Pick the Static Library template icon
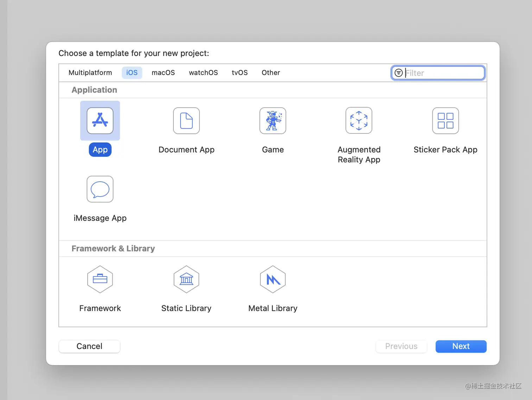 point(186,279)
